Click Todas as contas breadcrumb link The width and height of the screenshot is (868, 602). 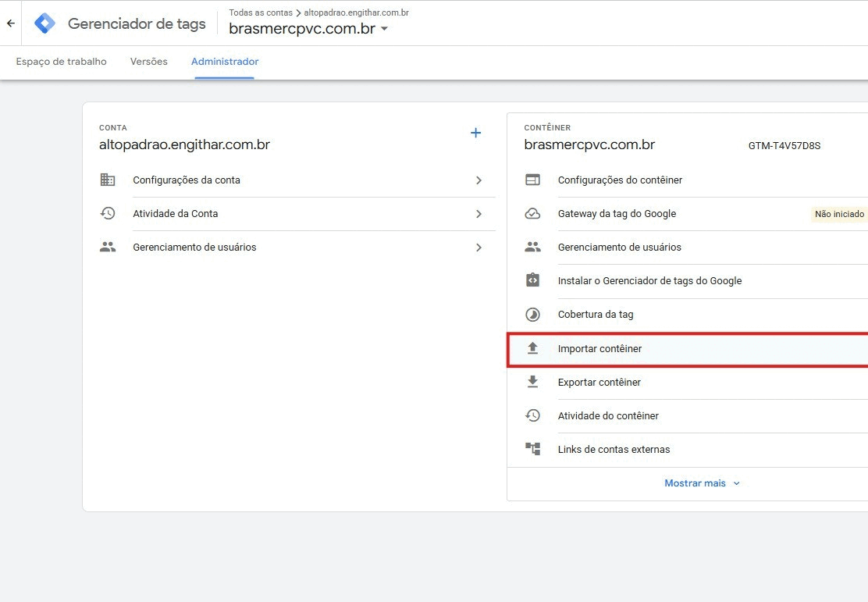260,12
